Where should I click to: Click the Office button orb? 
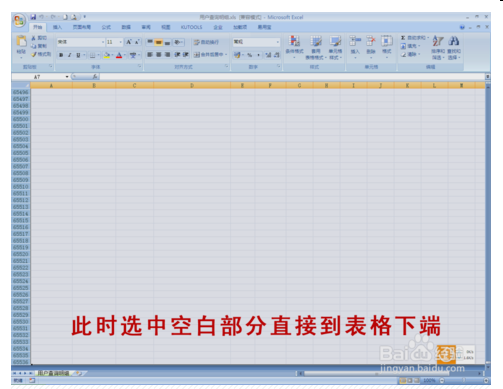click(x=19, y=21)
